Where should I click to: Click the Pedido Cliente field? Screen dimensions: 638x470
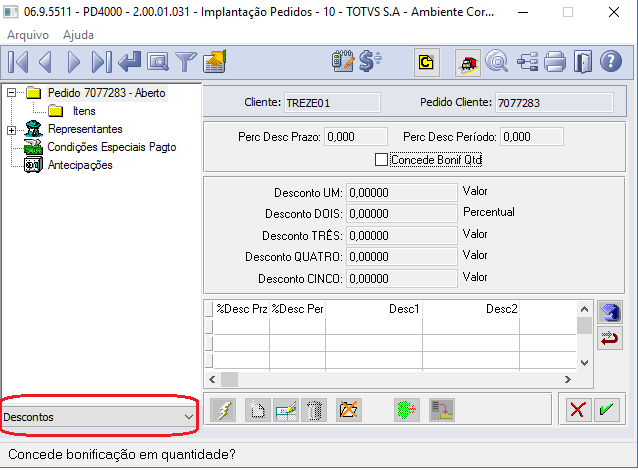tap(554, 103)
